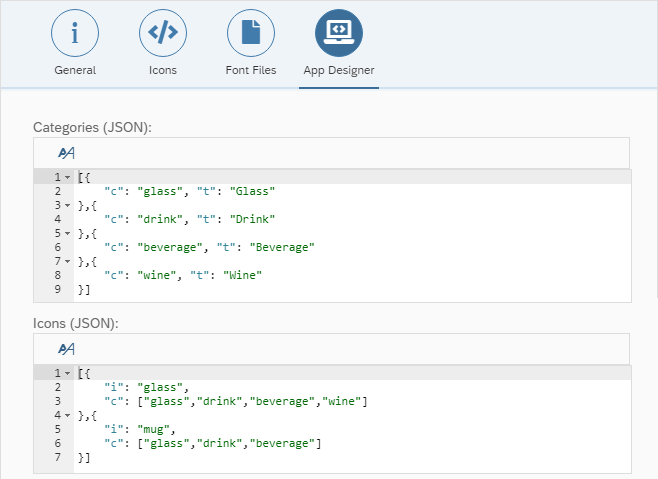Switch to the General tab label
Image resolution: width=658 pixels, height=479 pixels.
click(75, 70)
